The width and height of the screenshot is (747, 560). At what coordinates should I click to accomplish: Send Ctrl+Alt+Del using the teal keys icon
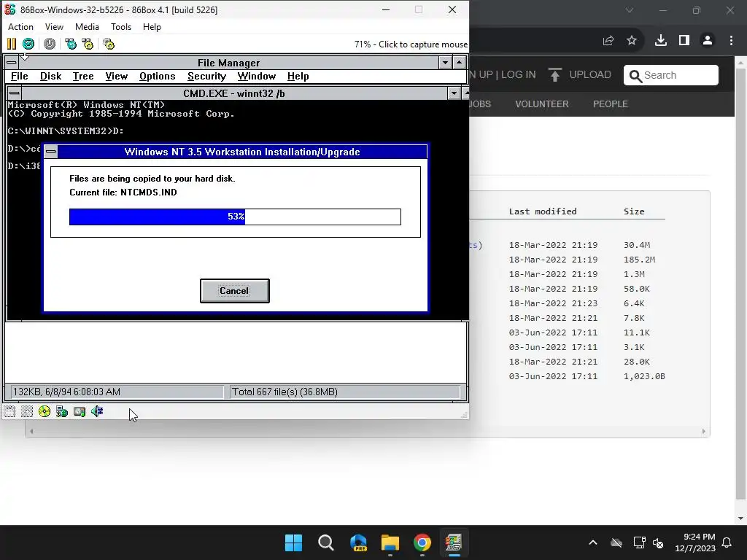(x=71, y=44)
